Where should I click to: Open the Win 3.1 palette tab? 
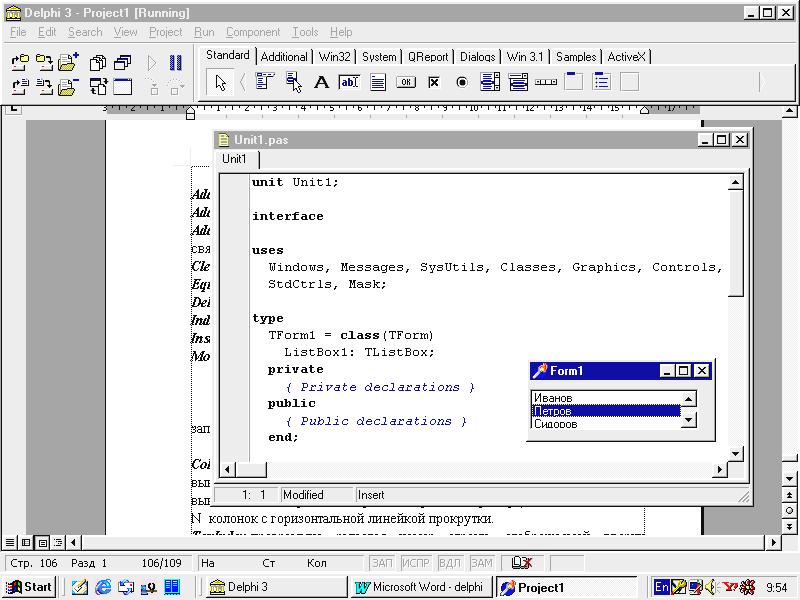pos(525,57)
